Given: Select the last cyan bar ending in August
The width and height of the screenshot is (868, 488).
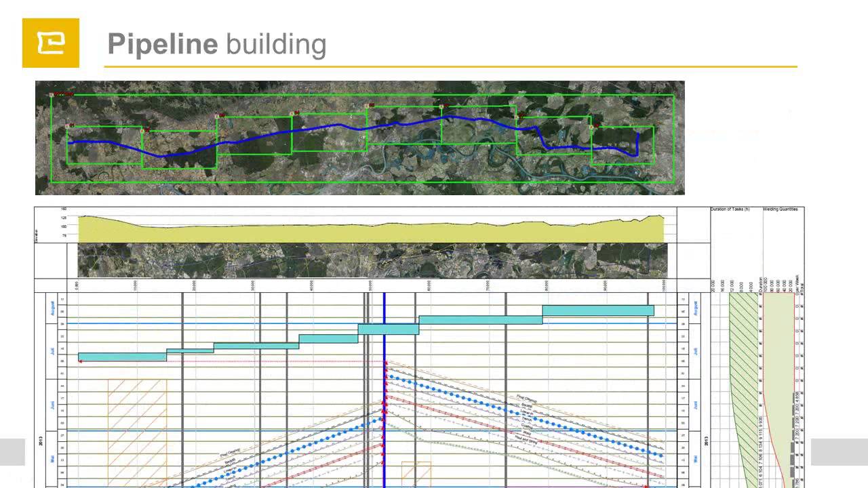Looking at the screenshot, I should point(598,310).
